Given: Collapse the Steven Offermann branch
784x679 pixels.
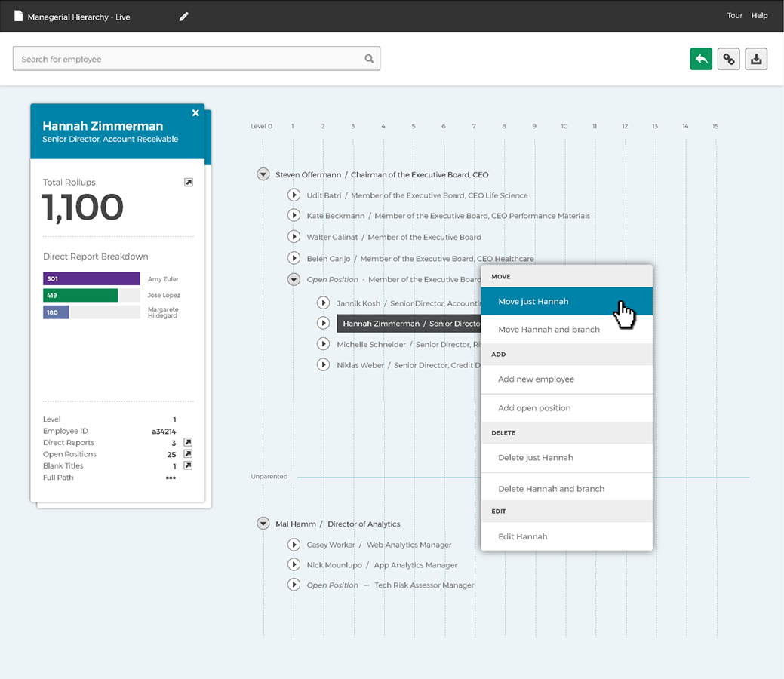Looking at the screenshot, I should pos(263,174).
